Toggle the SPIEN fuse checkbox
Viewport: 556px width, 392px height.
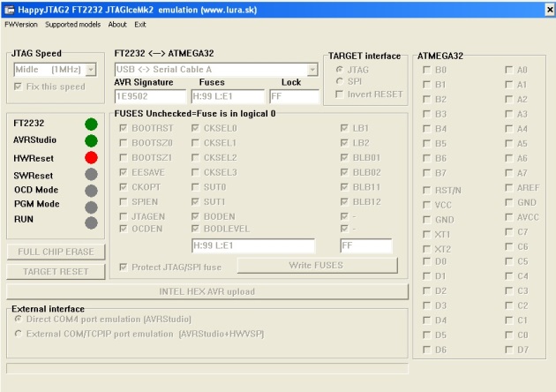pos(123,202)
